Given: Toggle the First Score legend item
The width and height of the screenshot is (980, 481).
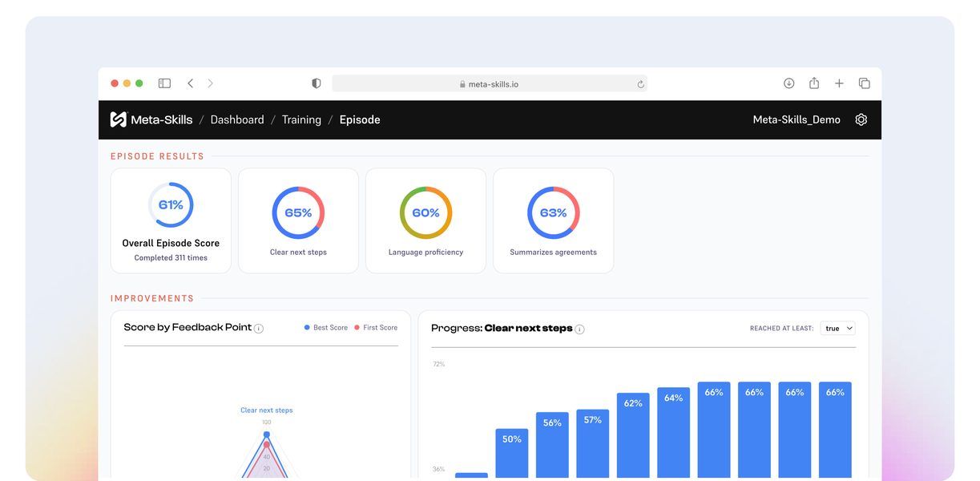Looking at the screenshot, I should coord(376,328).
